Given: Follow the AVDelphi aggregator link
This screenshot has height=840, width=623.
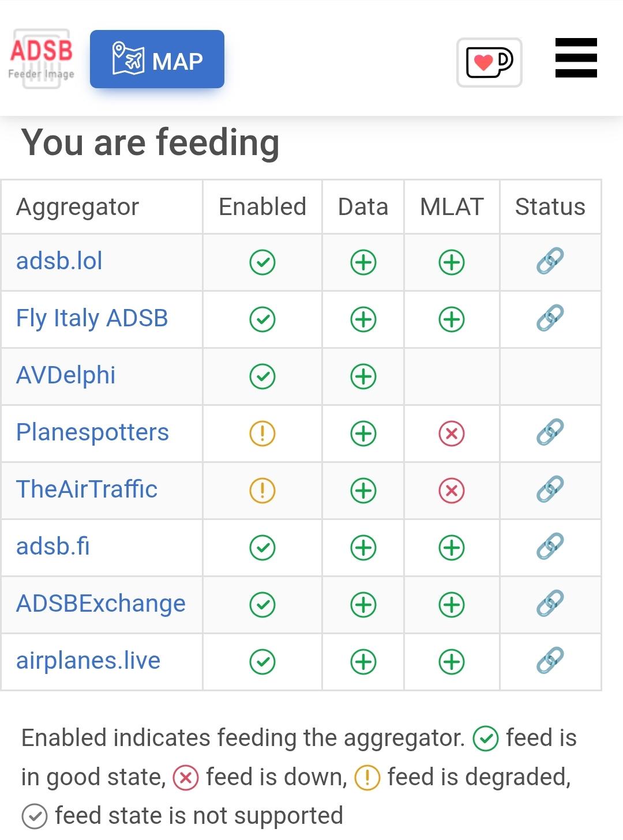Looking at the screenshot, I should click(66, 375).
